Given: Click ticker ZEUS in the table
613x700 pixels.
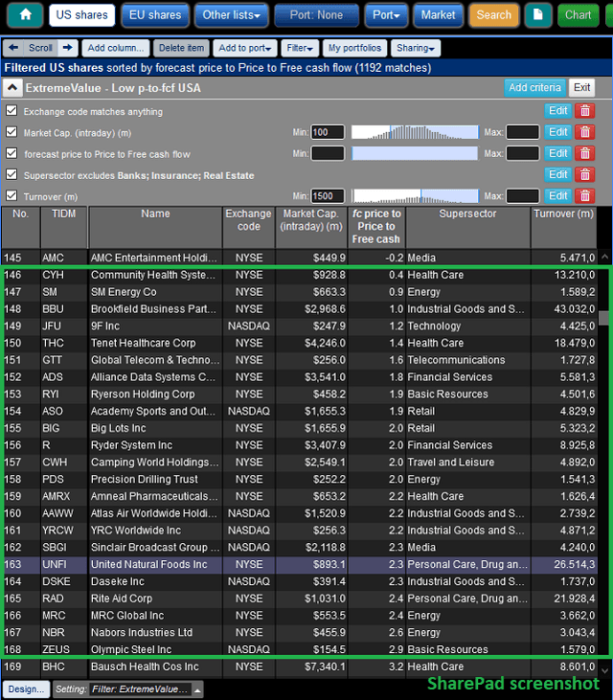Looking at the screenshot, I should tap(57, 649).
